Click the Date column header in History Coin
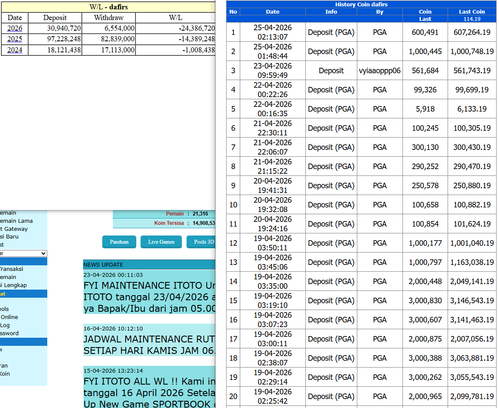 [x=272, y=12]
